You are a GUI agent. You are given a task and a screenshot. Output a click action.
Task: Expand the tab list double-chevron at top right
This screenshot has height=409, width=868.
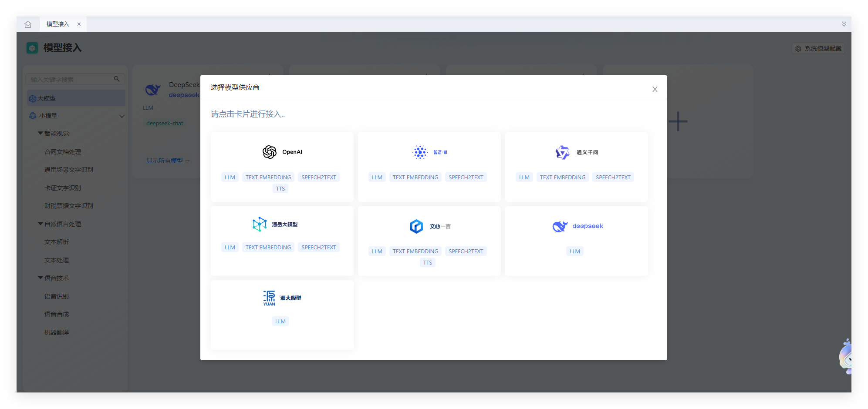(844, 24)
